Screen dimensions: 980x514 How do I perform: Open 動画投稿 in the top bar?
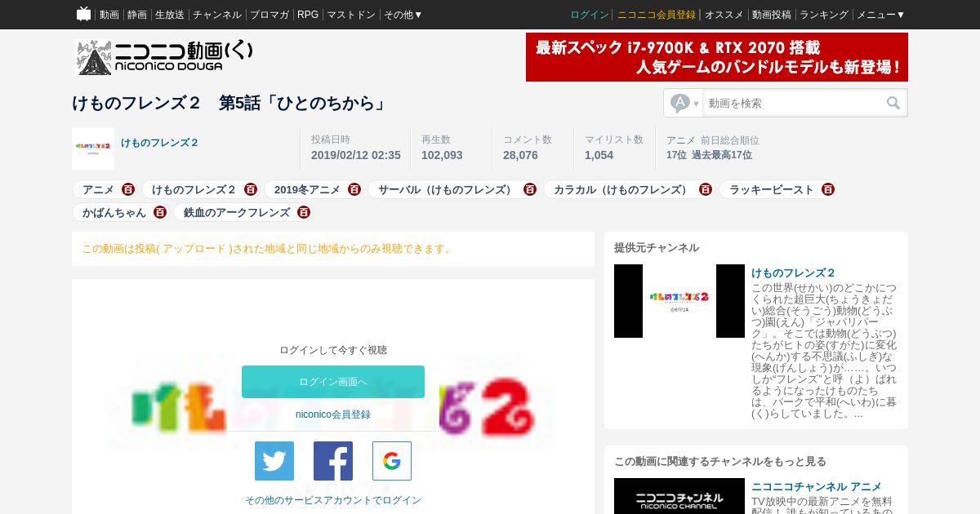pyautogui.click(x=772, y=15)
